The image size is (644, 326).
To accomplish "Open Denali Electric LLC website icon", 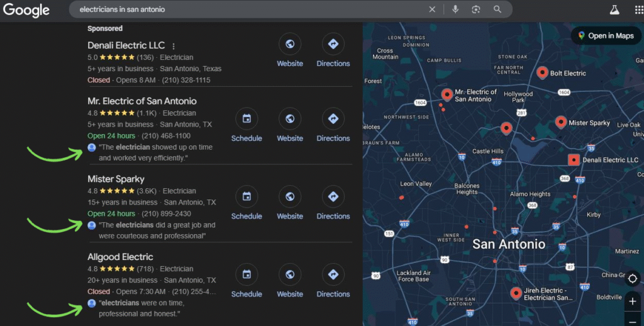I will point(290,44).
